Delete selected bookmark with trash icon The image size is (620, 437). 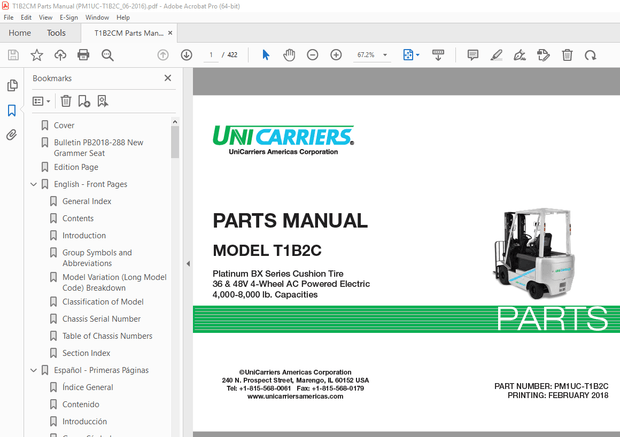66,101
